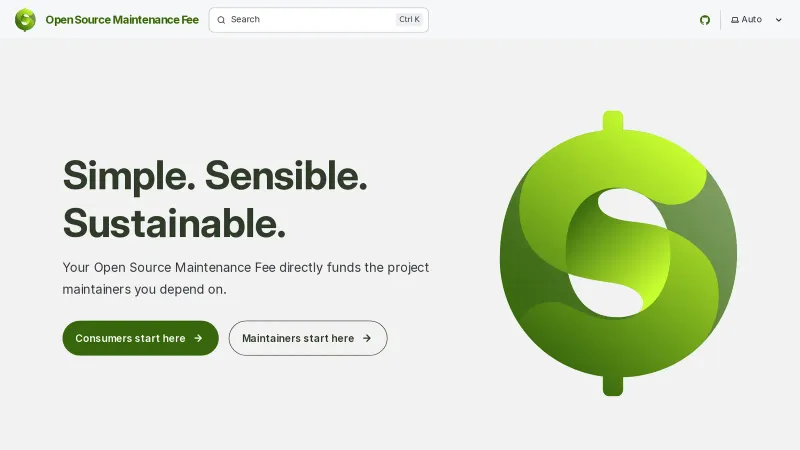Click the top stem of dollar graphic
Screen dimensions: 800x450
click(613, 120)
